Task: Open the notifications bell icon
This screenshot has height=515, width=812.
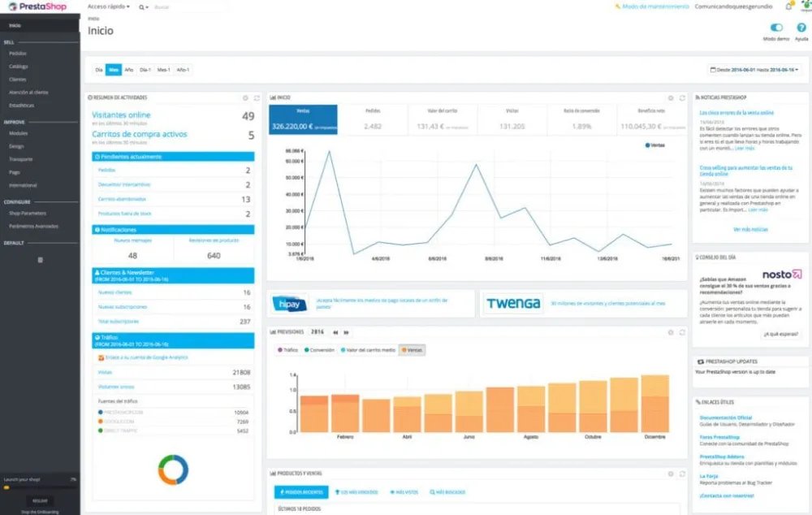Action: pyautogui.click(x=788, y=6)
